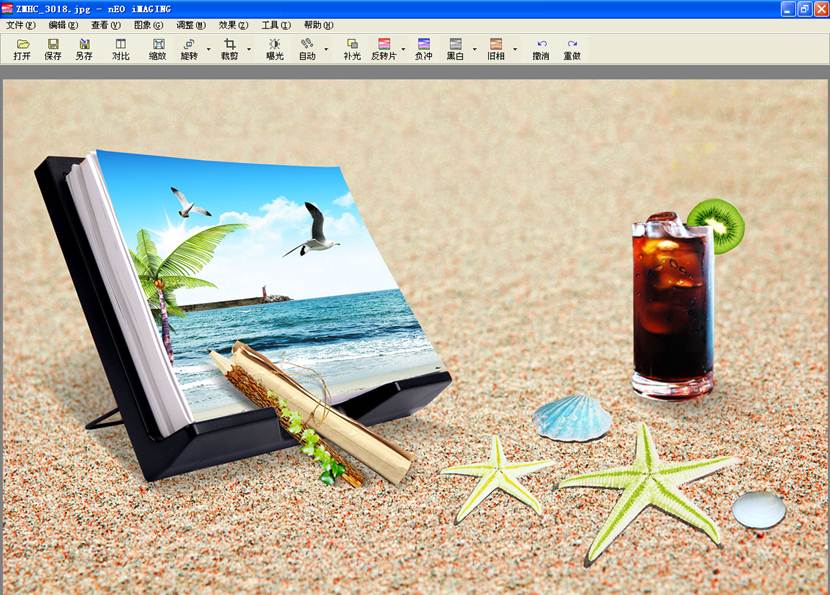Screen dimensions: 830x595
Task: Apply the 曝光 (Exposure) adjustment
Action: tap(274, 49)
